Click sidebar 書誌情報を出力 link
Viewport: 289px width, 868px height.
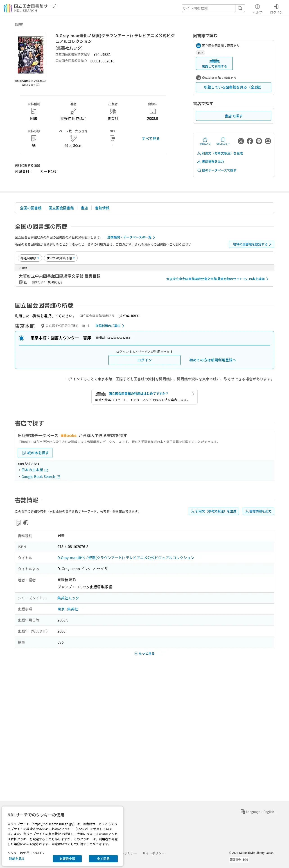[x=211, y=161]
